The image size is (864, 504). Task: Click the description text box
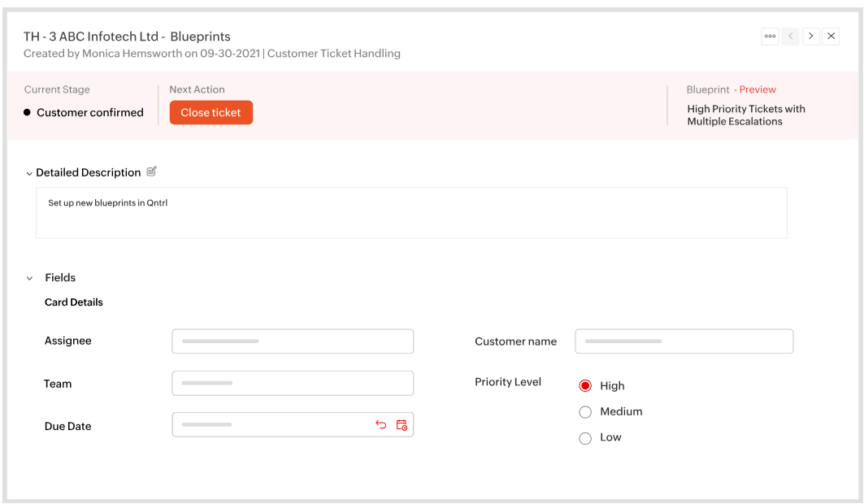(x=411, y=213)
